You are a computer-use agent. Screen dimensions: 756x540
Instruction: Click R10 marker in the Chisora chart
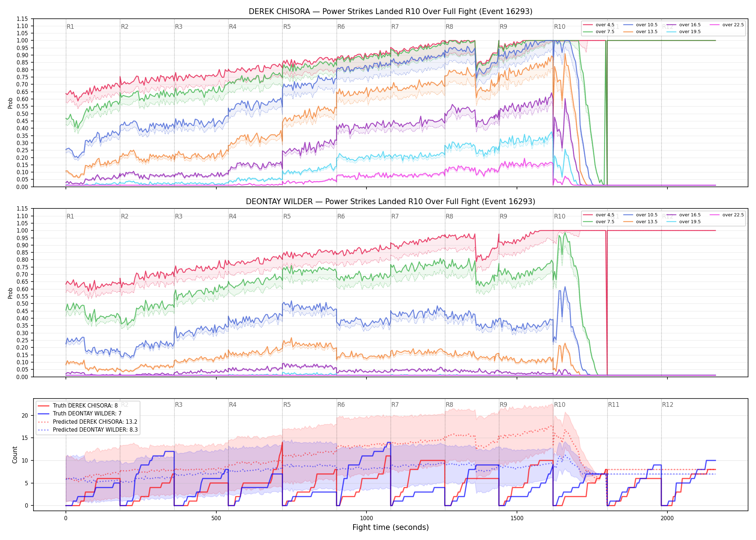pos(559,27)
